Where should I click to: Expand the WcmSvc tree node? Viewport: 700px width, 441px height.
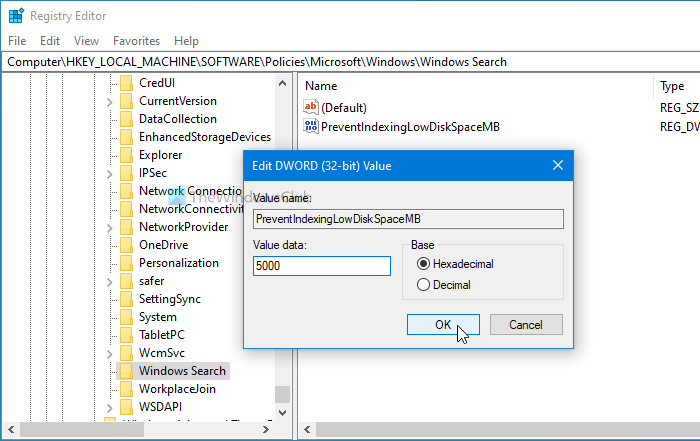coord(109,353)
